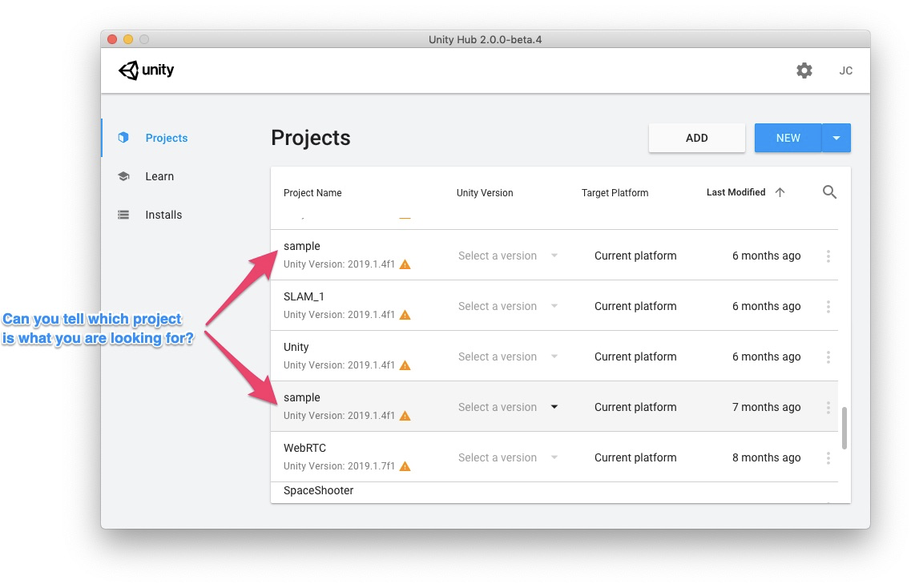Viewport: 915px width, 588px height.
Task: Switch to the Learn section
Action: click(x=159, y=176)
